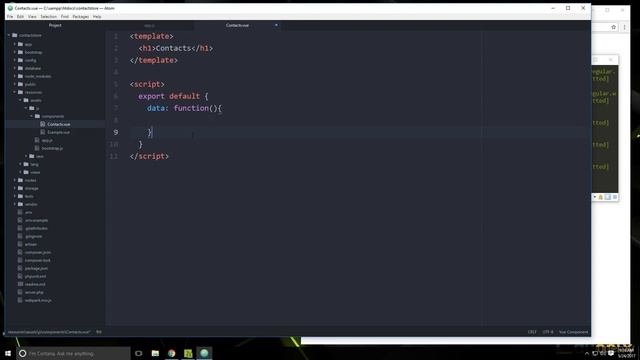The width and height of the screenshot is (640, 360).
Task: Switch to the Contacts.vue editor tab
Action: 237,25
